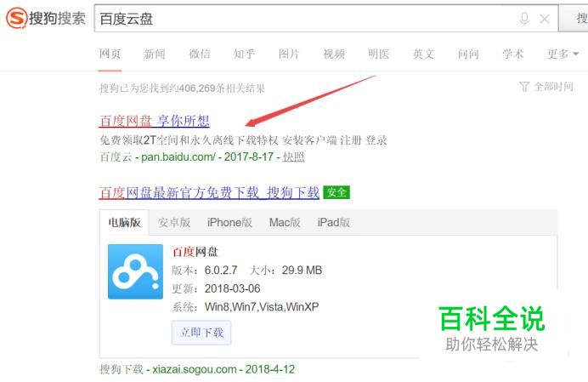Switch to the iPhone版 download tab
The height and width of the screenshot is (382, 588).
point(229,222)
